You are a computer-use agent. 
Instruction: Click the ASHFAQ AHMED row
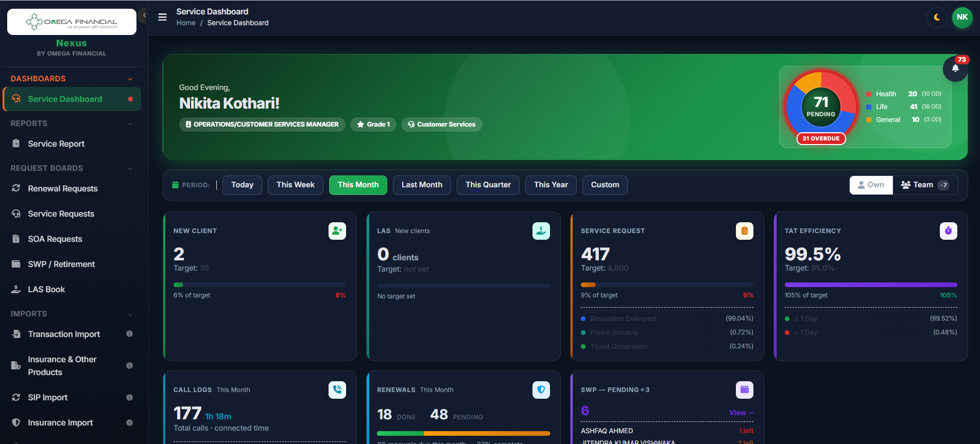coord(667,431)
